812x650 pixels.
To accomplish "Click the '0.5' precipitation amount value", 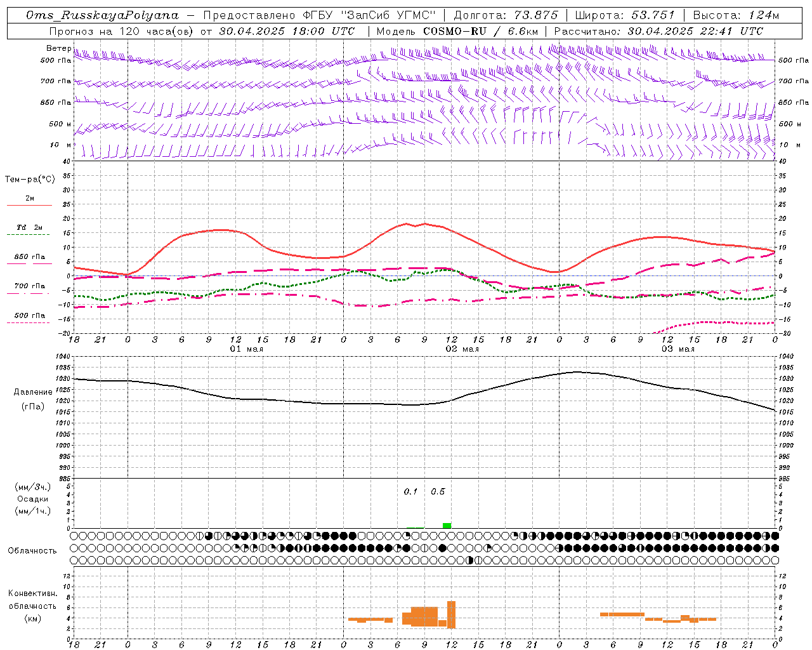I will [x=438, y=491].
